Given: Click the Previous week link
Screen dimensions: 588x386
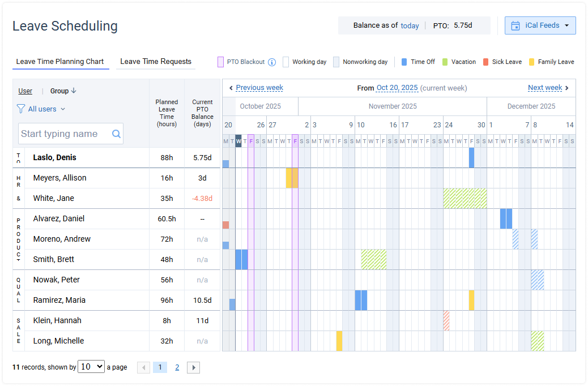Looking at the screenshot, I should tap(259, 88).
